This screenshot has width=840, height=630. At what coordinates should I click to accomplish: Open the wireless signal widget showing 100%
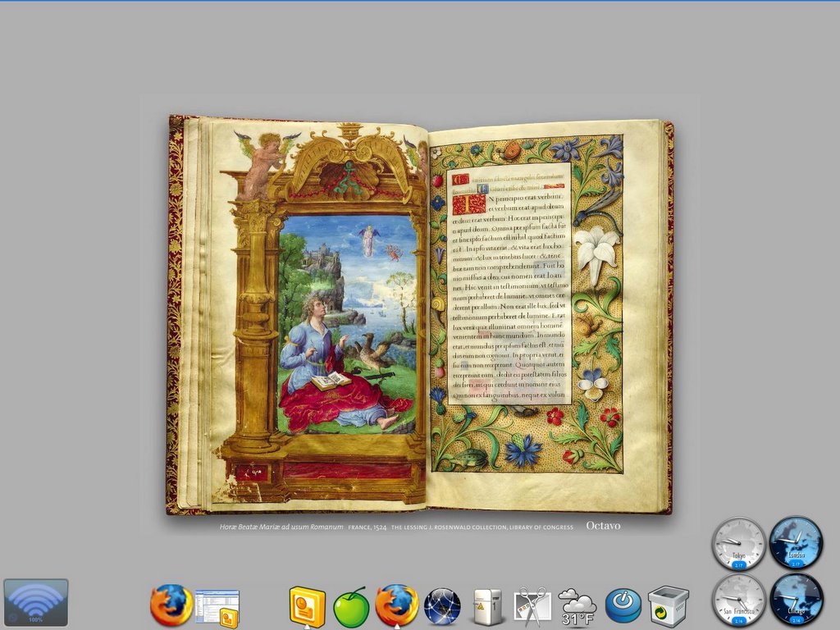[x=36, y=602]
